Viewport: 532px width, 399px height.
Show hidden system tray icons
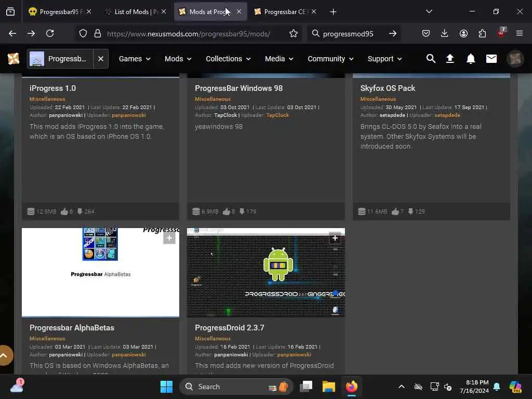[402, 387]
